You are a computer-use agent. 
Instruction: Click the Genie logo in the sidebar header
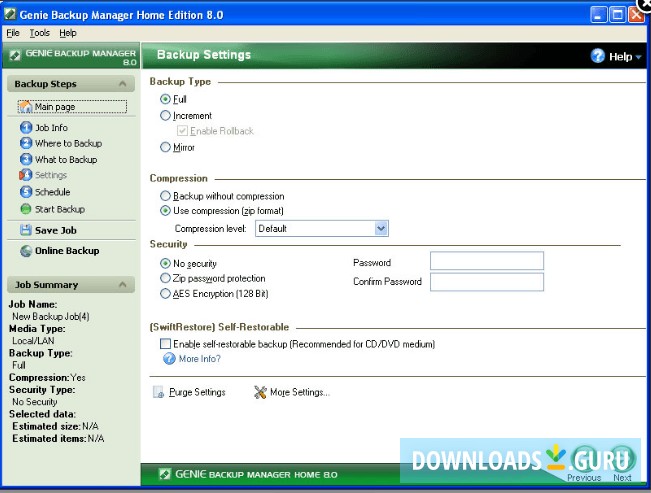point(15,55)
